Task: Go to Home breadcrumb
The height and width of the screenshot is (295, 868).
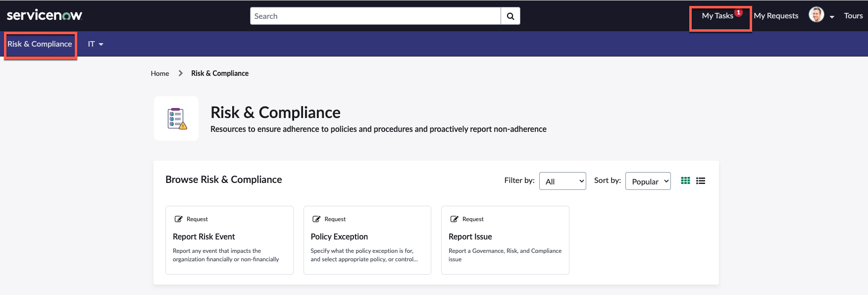Action: (160, 73)
